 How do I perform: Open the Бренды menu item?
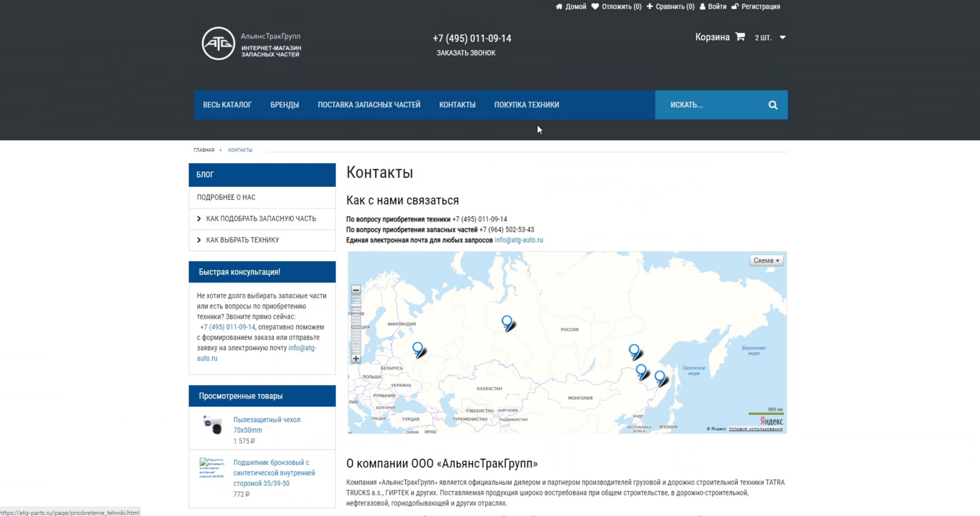pos(285,105)
